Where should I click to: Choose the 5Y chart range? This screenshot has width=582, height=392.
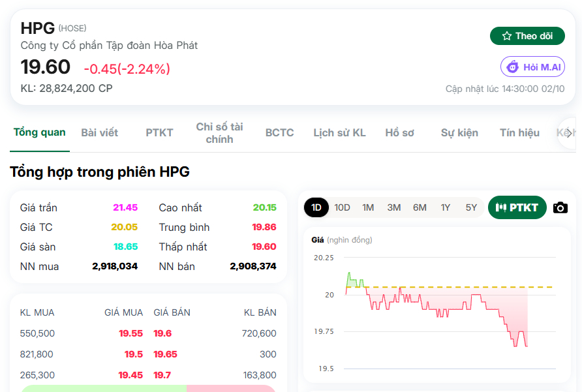(x=471, y=207)
